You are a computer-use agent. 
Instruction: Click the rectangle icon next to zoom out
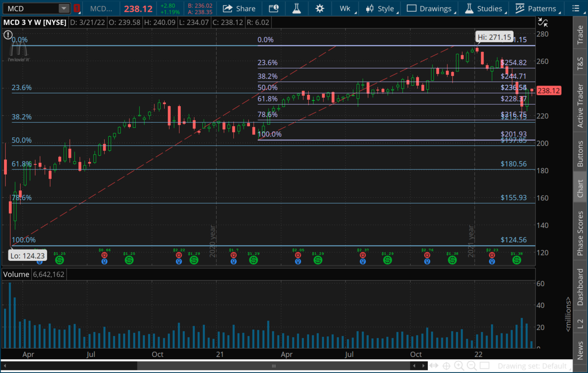pyautogui.click(x=485, y=366)
